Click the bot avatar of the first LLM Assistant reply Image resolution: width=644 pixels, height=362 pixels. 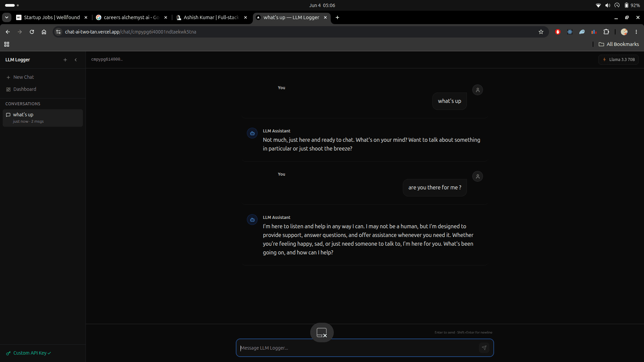[x=252, y=133]
